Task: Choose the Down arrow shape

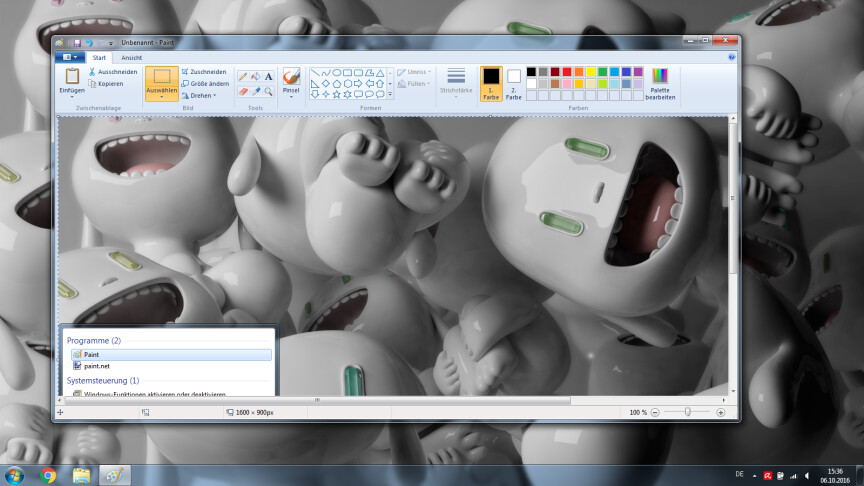Action: (315, 94)
